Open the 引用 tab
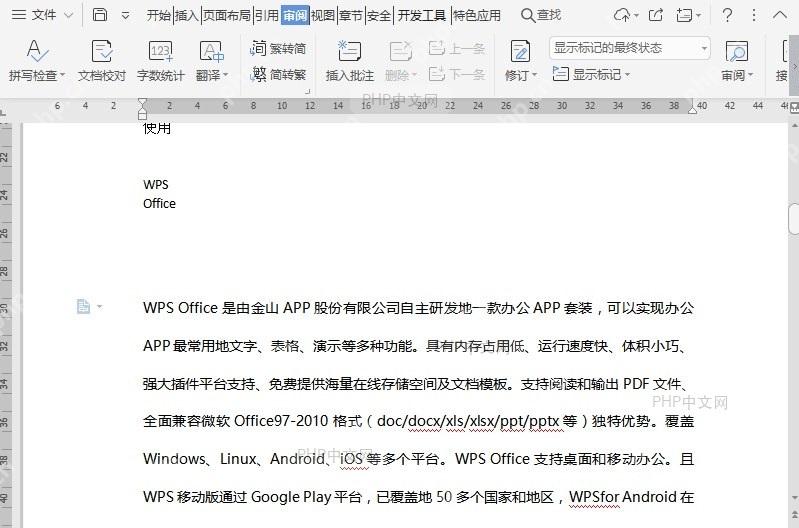Screen dimensions: 799x528 click(267, 16)
